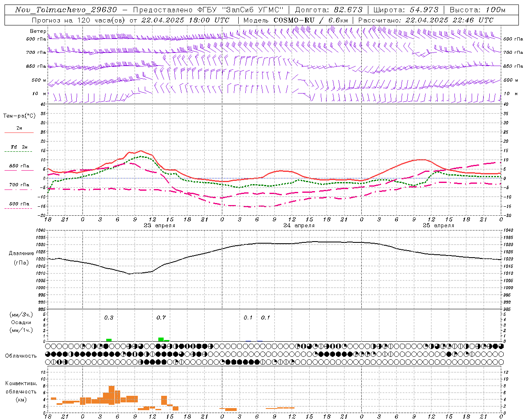
Task: Select the 23 апреля date label
Action: point(159,226)
